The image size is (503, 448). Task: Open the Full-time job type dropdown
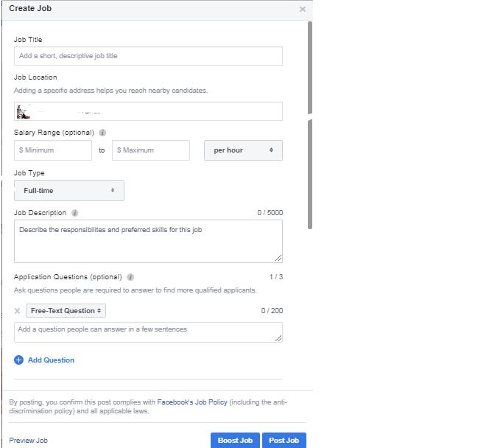[69, 190]
